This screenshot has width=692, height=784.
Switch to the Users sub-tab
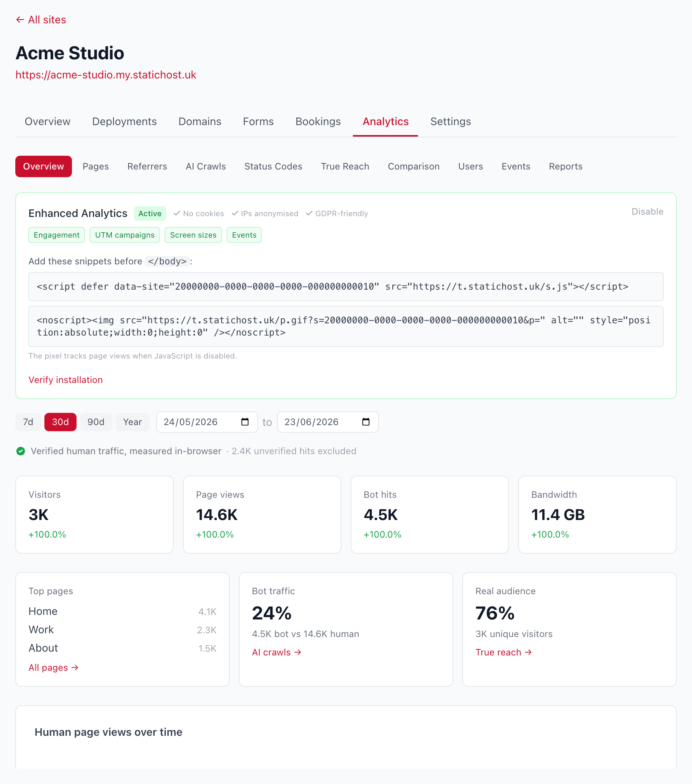click(470, 166)
